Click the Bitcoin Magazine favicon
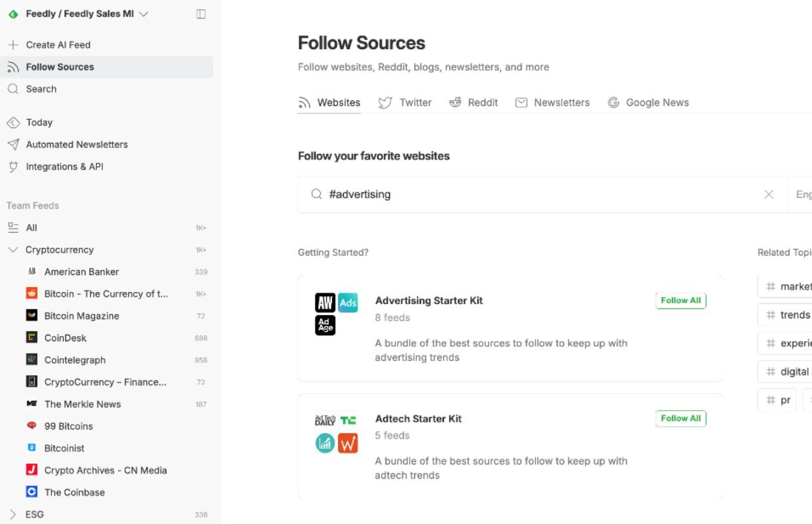812x524 pixels. coord(31,316)
